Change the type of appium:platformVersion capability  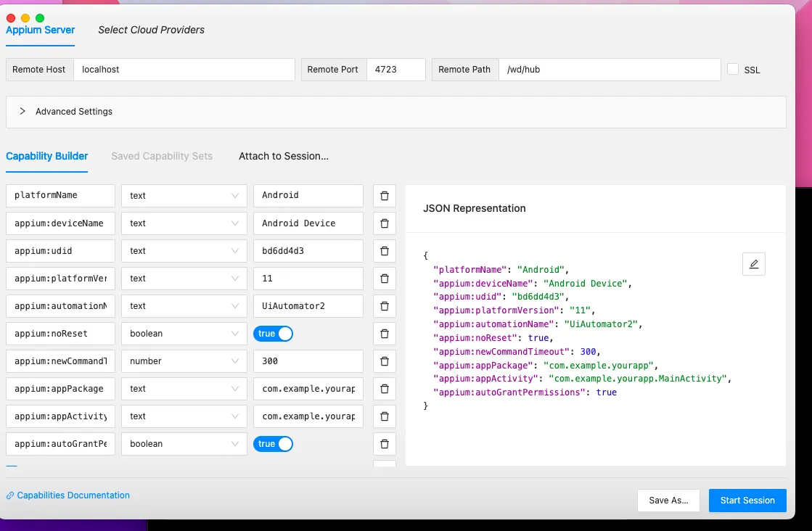click(x=184, y=279)
